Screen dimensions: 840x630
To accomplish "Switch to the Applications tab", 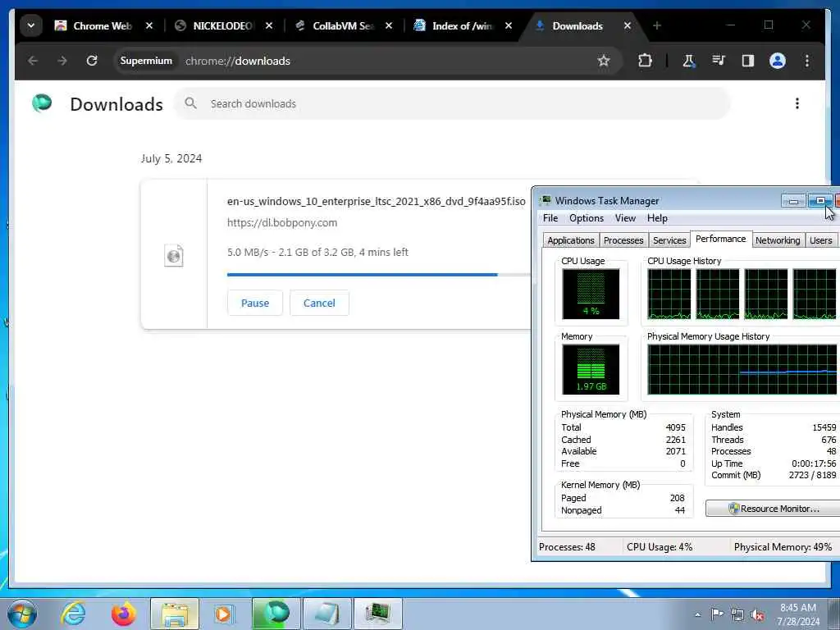I will tap(571, 240).
